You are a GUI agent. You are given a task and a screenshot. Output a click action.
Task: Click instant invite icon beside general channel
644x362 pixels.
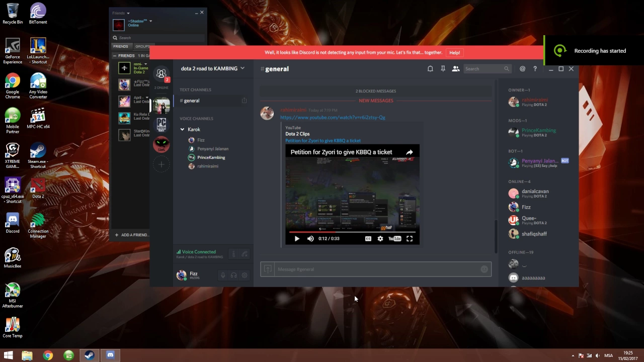[244, 101]
